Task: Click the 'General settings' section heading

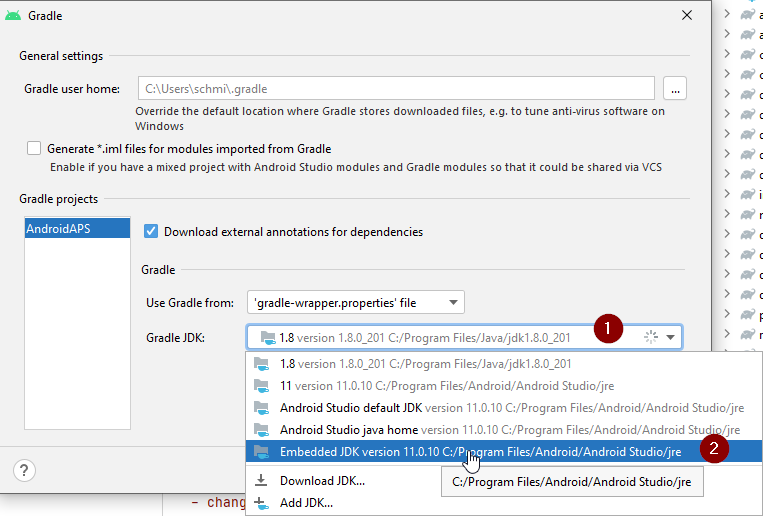Action: (61, 56)
